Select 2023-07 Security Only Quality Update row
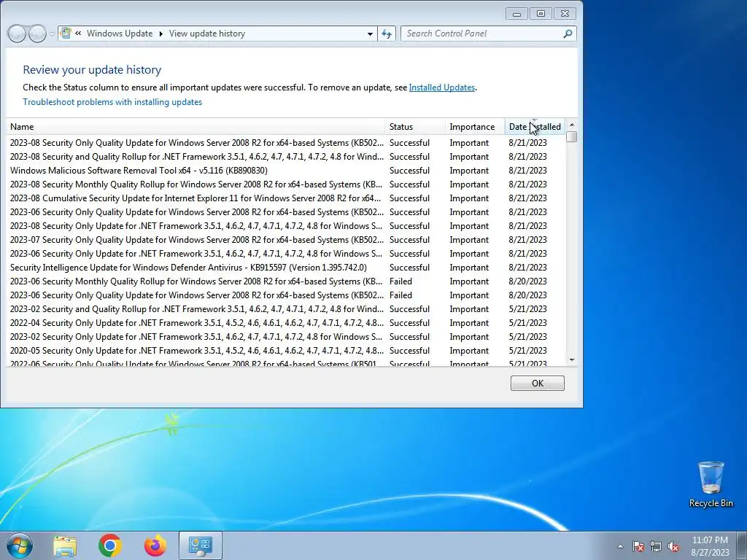Screen dimensions: 747x560 point(286,239)
